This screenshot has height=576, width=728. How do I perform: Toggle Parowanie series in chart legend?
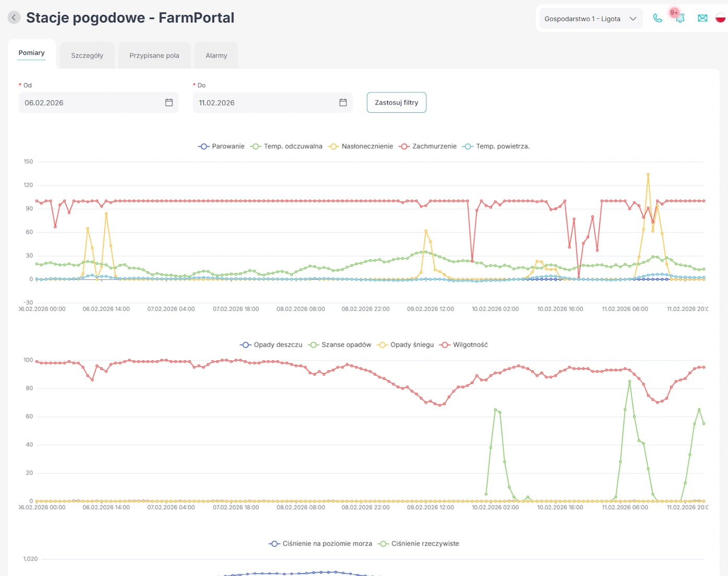[222, 147]
